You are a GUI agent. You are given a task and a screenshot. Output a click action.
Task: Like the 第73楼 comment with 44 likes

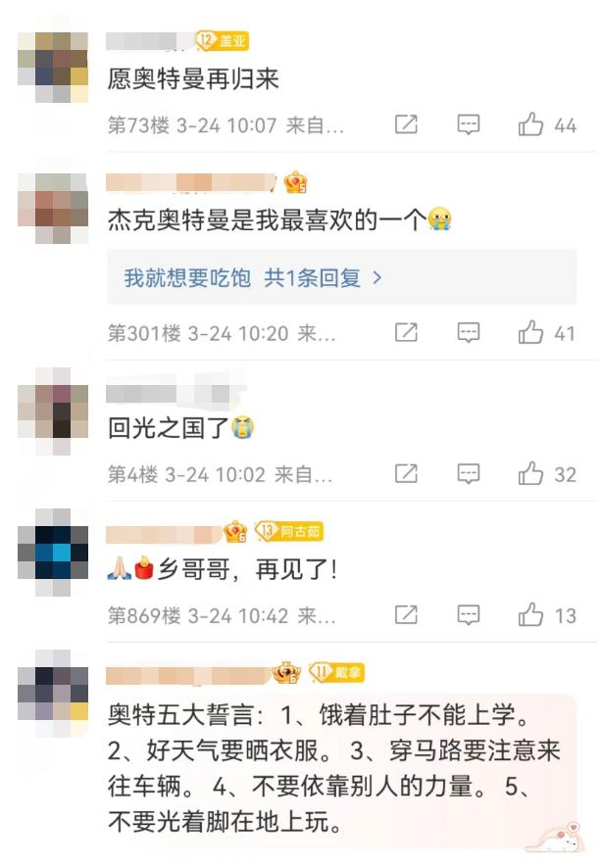pyautogui.click(x=530, y=124)
